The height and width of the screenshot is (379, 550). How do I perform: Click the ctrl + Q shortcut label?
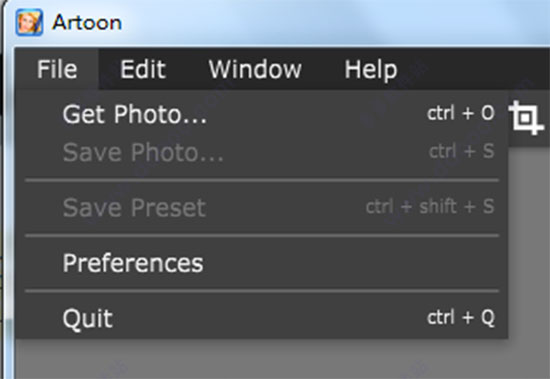coord(461,318)
